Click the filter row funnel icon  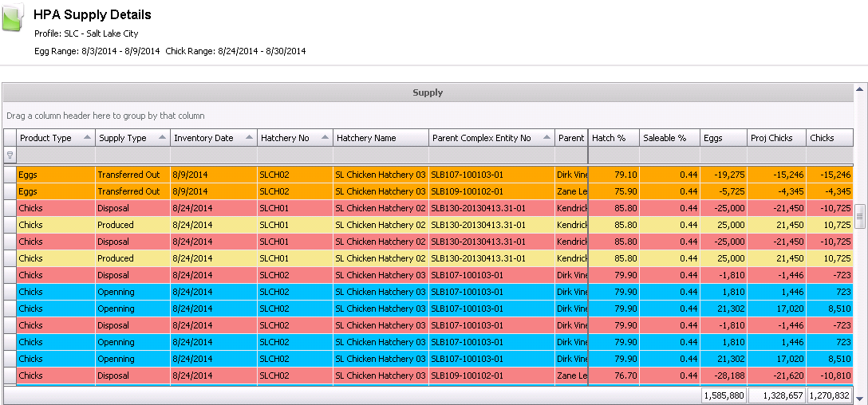tap(10, 155)
